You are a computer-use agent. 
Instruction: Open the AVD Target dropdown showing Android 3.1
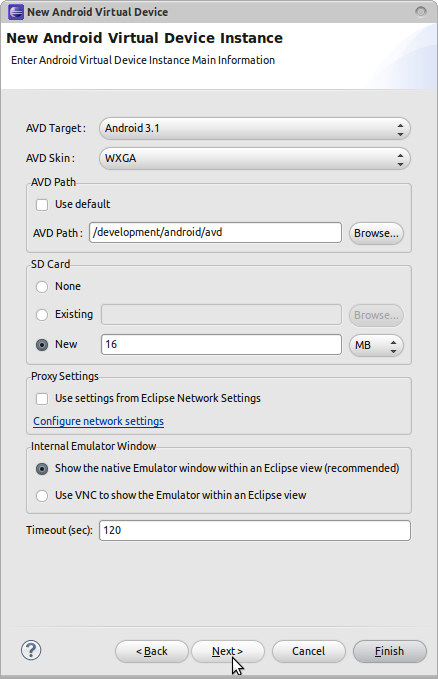tap(255, 129)
